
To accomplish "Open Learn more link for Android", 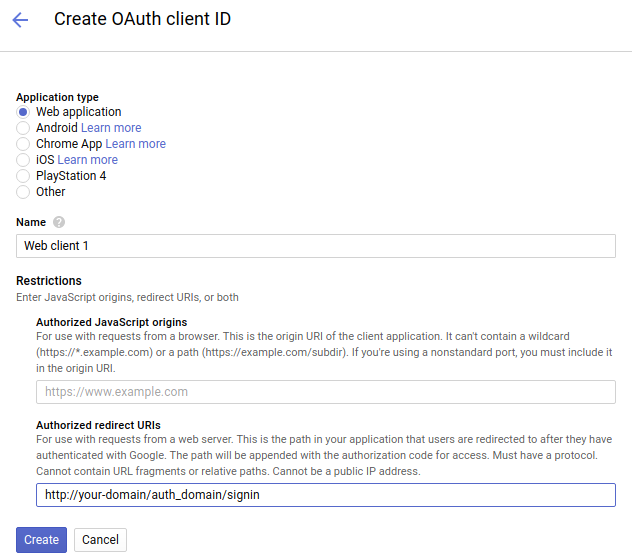I will point(111,128).
